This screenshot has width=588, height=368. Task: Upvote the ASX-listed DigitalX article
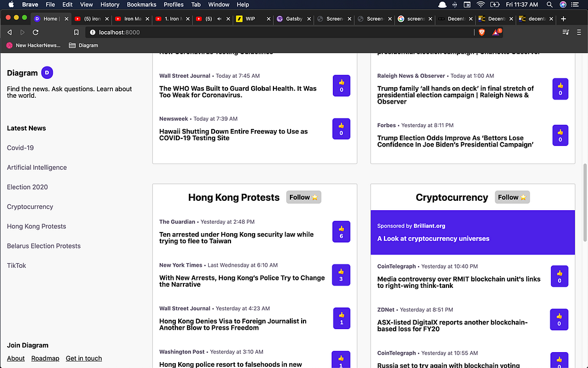[x=559, y=320]
